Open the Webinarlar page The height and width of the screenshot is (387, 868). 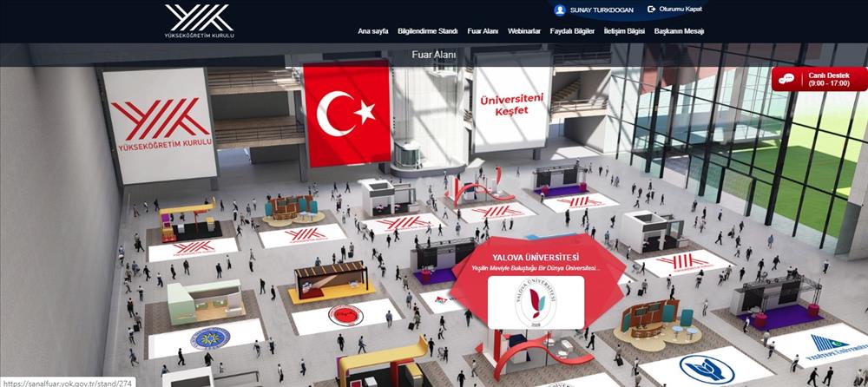pyautogui.click(x=523, y=31)
